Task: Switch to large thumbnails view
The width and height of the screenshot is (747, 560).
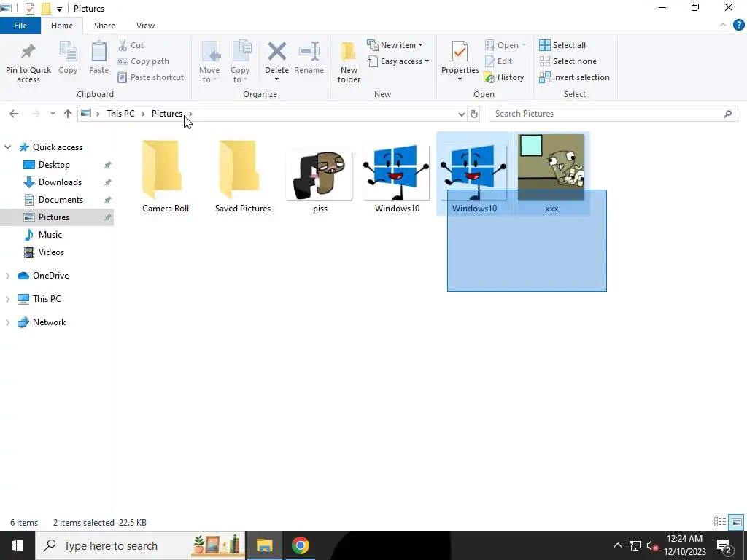Action: pos(737,522)
